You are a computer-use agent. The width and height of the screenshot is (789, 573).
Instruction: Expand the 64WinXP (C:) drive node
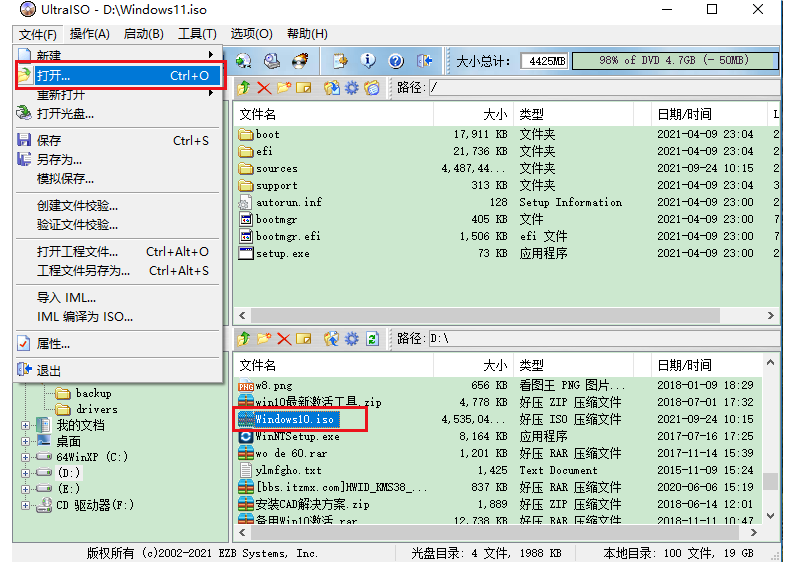point(26,457)
